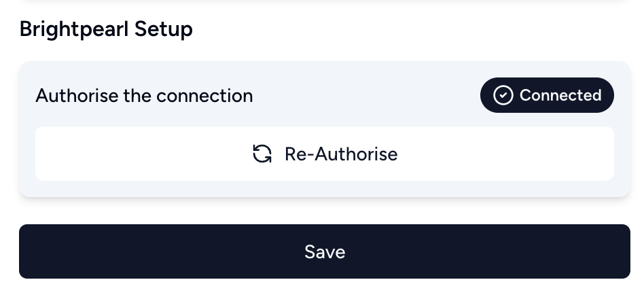The image size is (644, 299).
Task: Click the word connection in card label
Action: tap(204, 96)
